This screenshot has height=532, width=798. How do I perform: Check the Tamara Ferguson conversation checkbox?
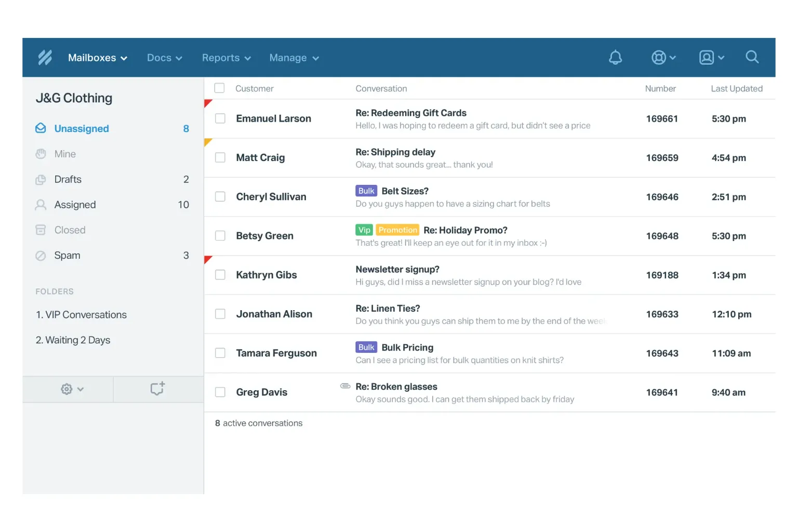(x=220, y=353)
